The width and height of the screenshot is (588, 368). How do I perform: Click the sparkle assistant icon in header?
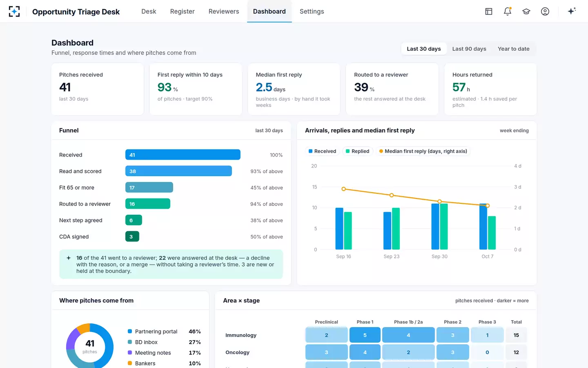572,11
